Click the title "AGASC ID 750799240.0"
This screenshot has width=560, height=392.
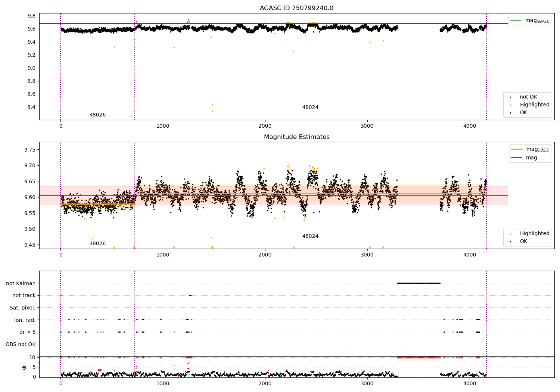(x=296, y=8)
